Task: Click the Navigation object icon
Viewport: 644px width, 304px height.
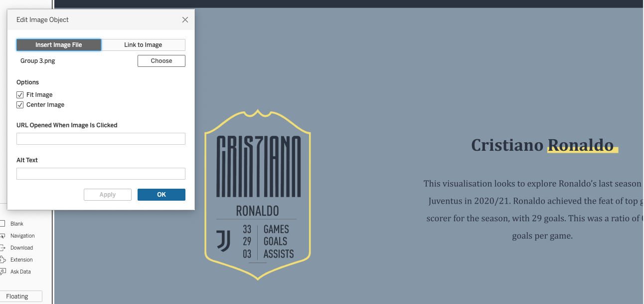Action: pyautogui.click(x=2, y=236)
